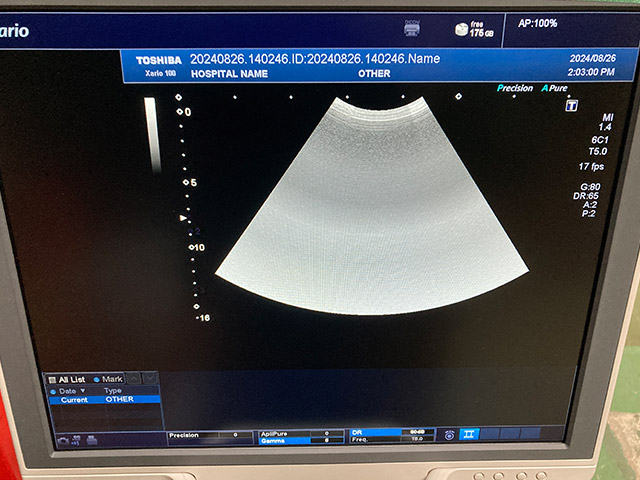The height and width of the screenshot is (480, 640).
Task: Click the Xario 100 model text
Action: 160,73
